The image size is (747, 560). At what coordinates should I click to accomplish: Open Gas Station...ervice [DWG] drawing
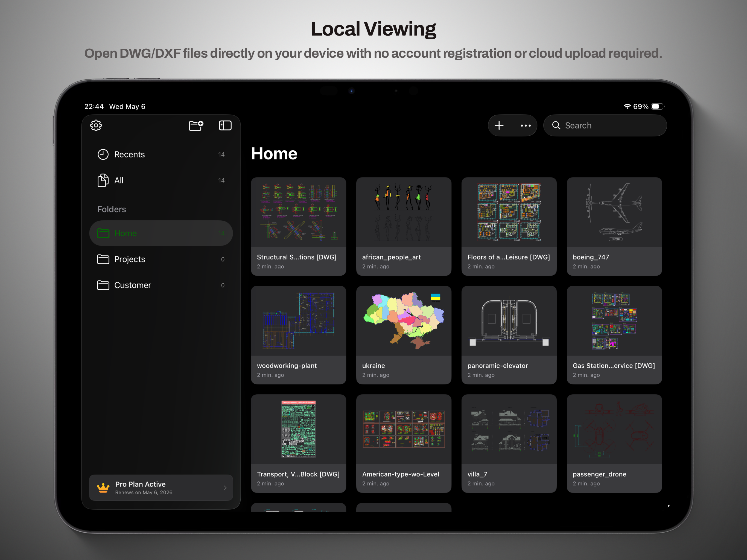[614, 335]
